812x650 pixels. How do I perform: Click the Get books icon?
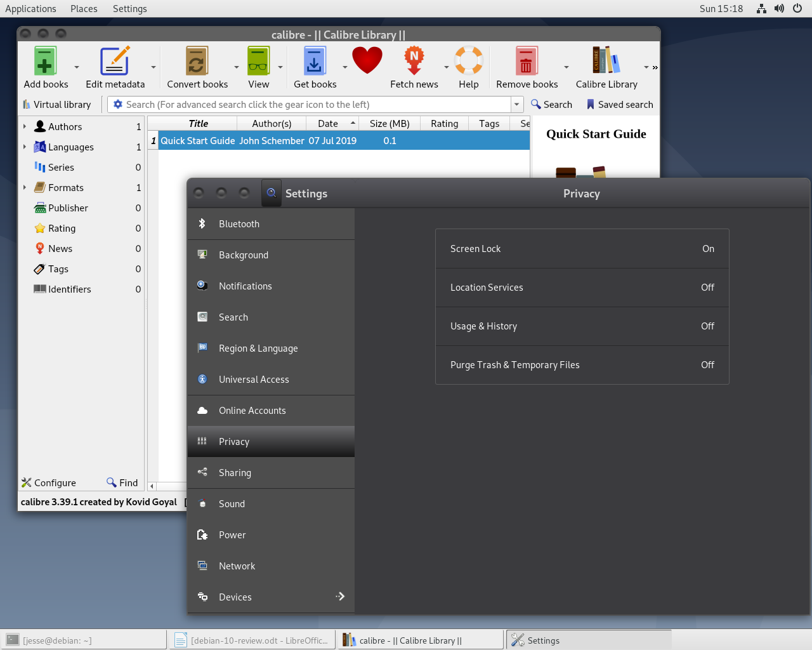(315, 62)
